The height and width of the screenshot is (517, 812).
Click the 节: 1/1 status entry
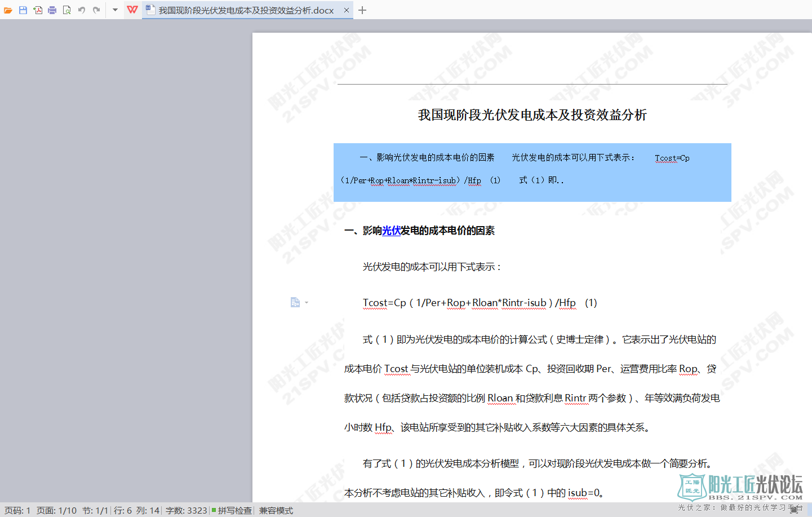coord(95,510)
